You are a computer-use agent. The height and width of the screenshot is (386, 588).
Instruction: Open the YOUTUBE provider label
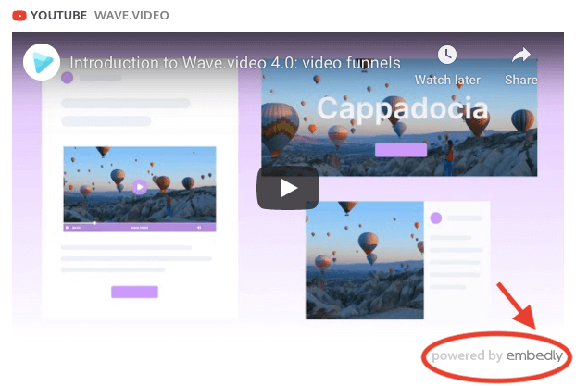click(58, 16)
